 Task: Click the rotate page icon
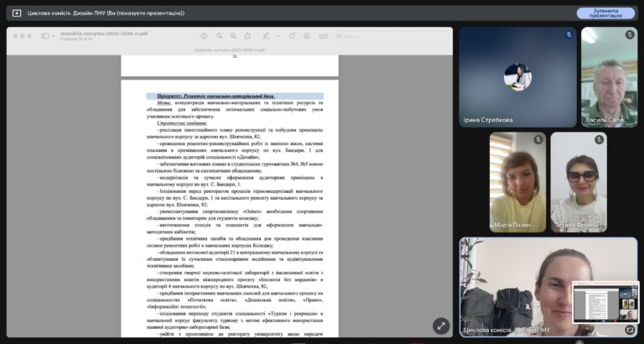292,36
